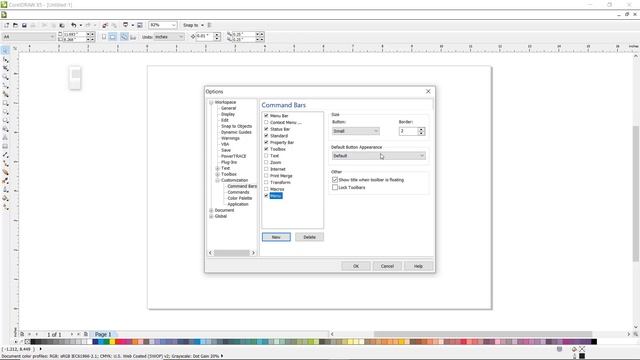Select Commands in Customization tree
The width and height of the screenshot is (640, 360).
pos(238,192)
